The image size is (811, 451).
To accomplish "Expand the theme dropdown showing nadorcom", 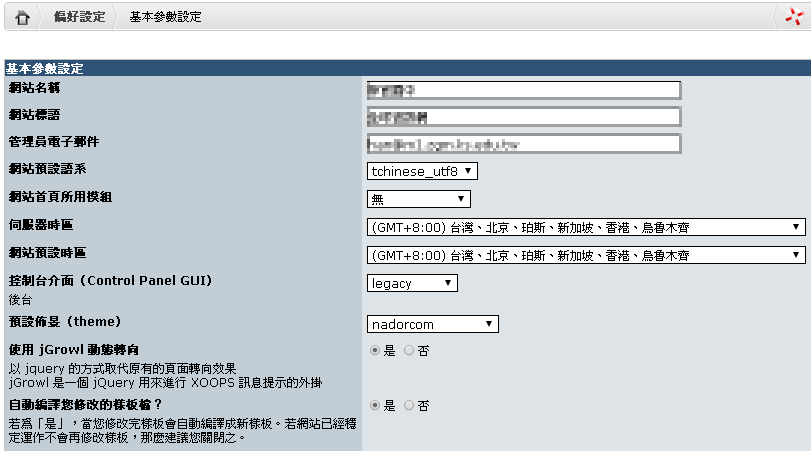I will 432,324.
